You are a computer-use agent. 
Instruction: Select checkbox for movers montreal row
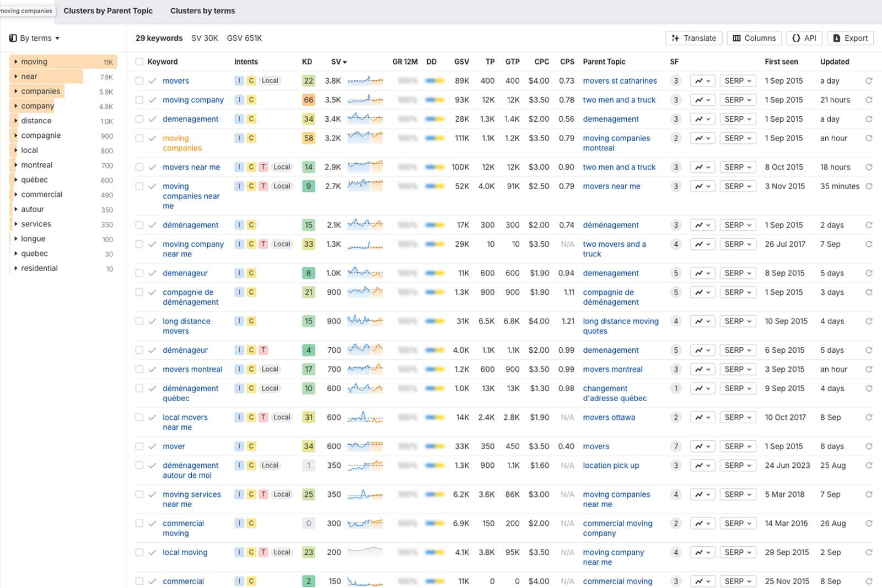(x=139, y=370)
